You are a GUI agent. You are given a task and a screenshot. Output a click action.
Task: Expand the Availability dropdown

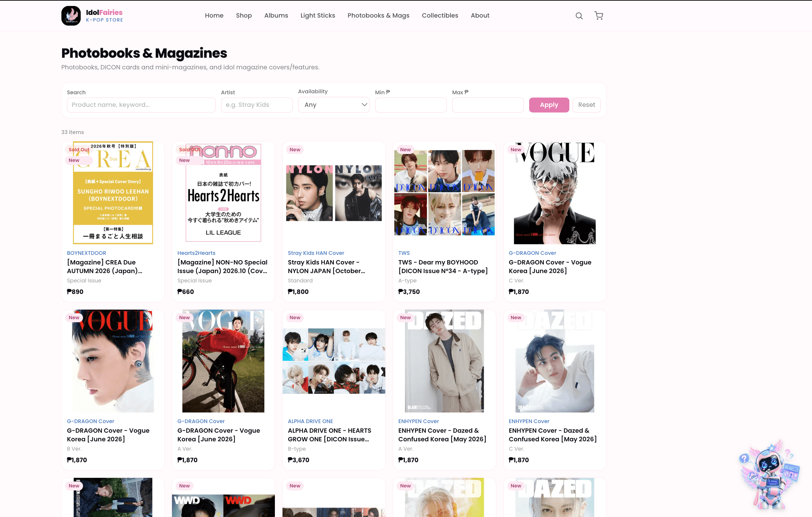[334, 105]
